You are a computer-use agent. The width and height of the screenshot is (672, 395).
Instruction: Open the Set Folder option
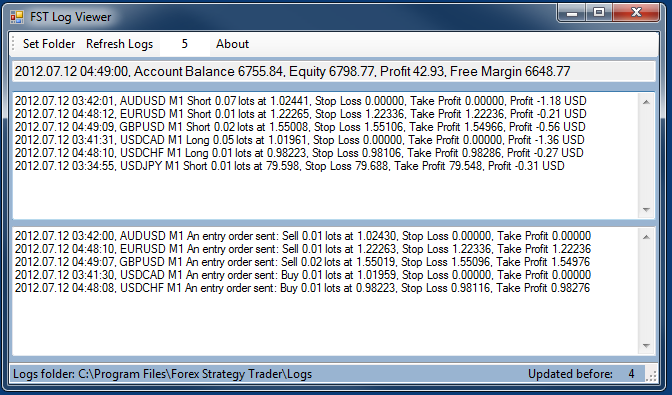pos(49,44)
